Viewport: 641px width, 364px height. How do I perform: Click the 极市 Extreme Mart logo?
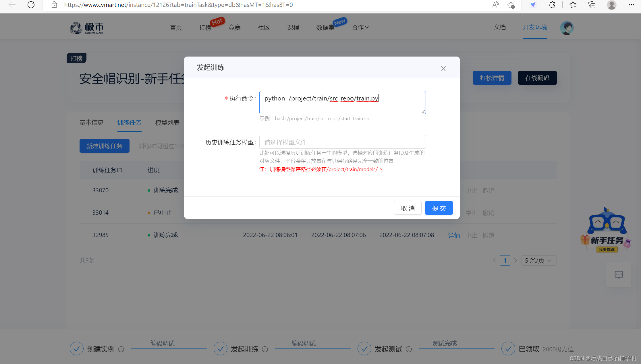pos(86,28)
